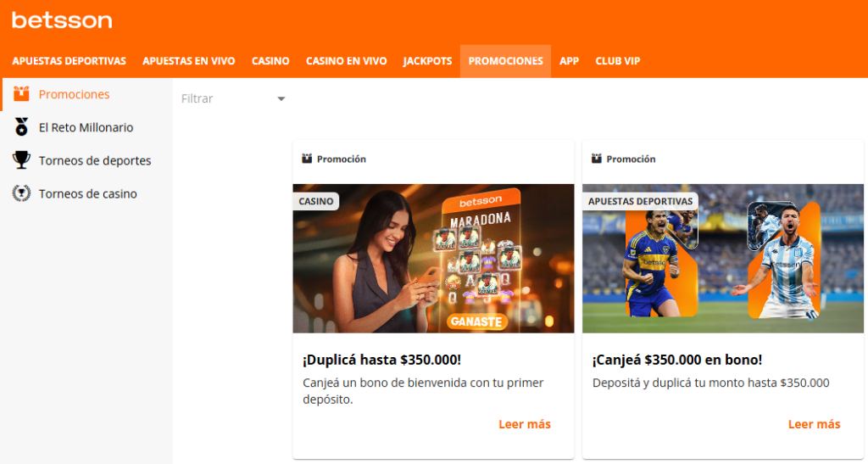The width and height of the screenshot is (868, 464).
Task: Click Leer más on the Duplicá promotion
Action: click(x=524, y=424)
